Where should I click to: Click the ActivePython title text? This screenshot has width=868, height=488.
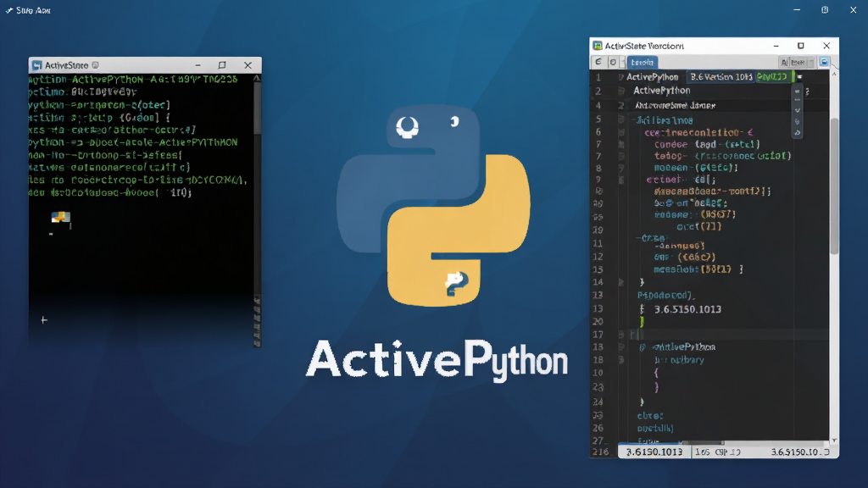tap(437, 360)
